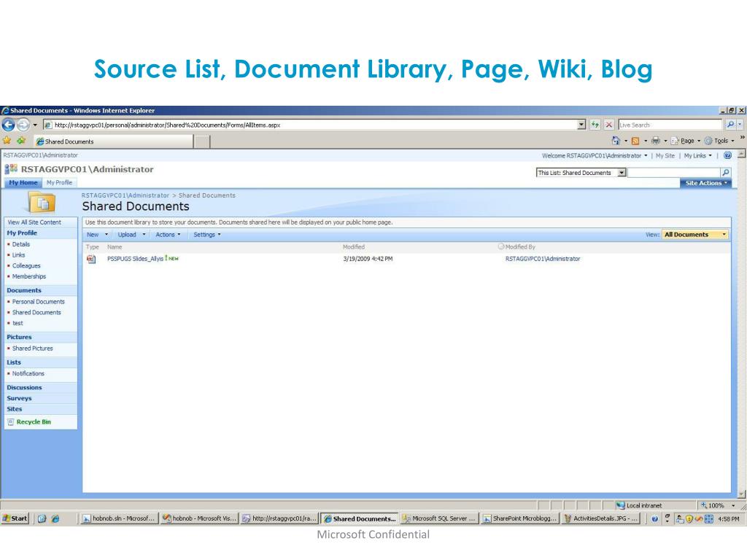Viewport: 747px width, 560px height.
Task: Click the SharePoint search magnifier button
Action: click(x=726, y=172)
